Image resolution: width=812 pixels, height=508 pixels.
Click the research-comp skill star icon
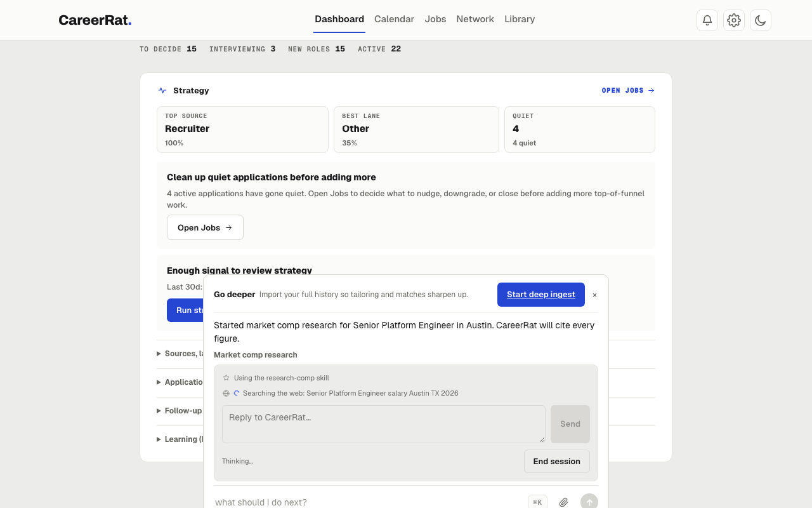[226, 378]
